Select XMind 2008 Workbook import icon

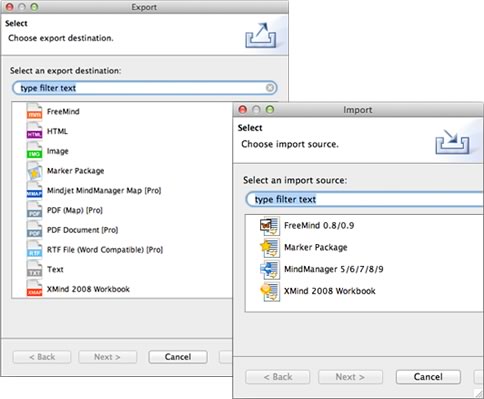pyautogui.click(x=270, y=291)
